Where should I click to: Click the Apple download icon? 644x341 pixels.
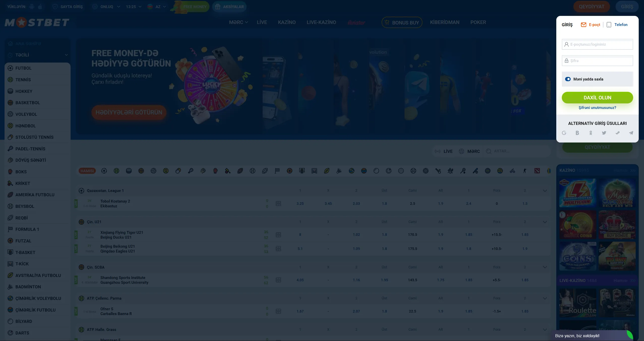click(x=40, y=7)
